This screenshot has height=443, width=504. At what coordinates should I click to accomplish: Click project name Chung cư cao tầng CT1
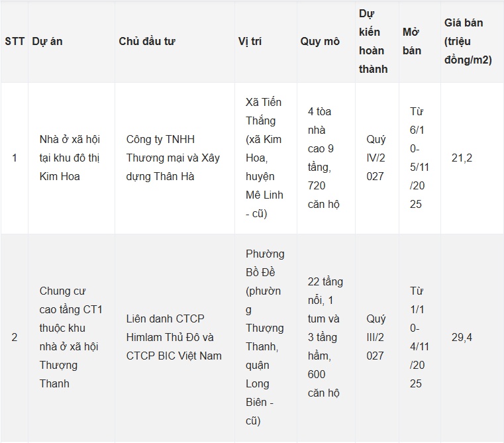click(71, 337)
